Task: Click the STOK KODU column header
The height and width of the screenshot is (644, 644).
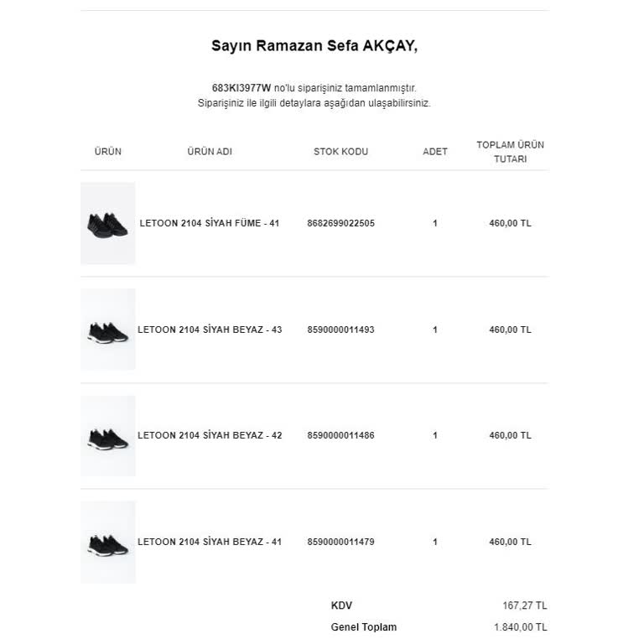Action: tap(341, 152)
